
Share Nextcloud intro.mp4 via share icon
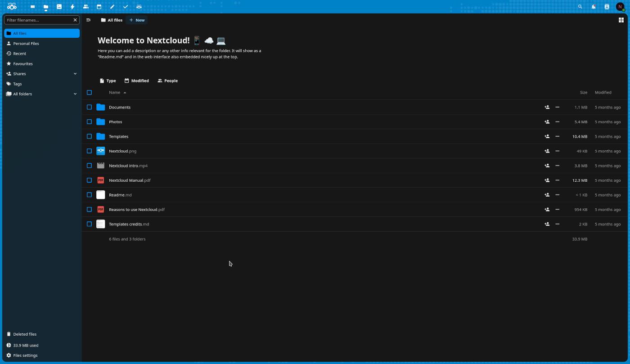[x=547, y=166]
